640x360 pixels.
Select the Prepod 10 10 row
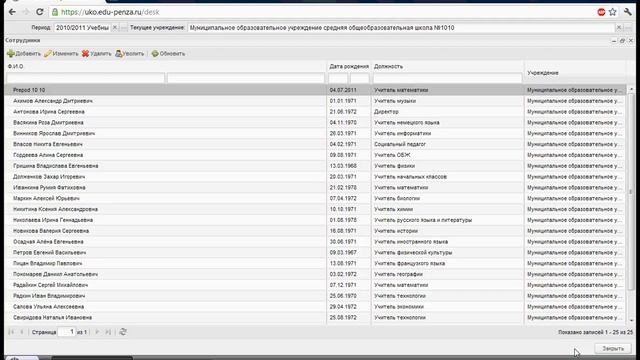click(x=315, y=90)
